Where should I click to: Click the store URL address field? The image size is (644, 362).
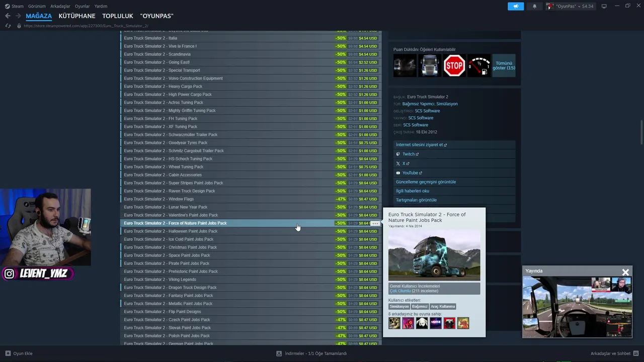coord(86,26)
